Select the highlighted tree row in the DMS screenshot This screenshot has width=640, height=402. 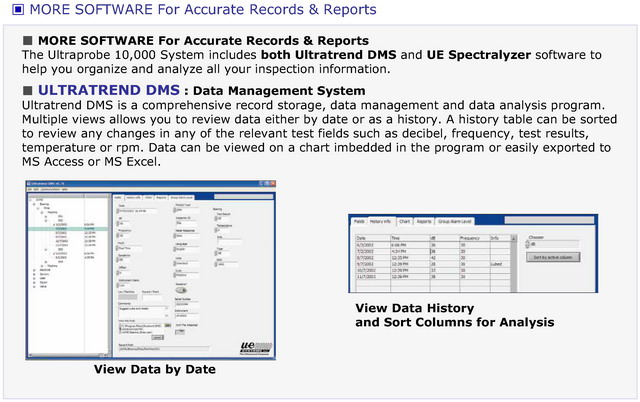tap(68, 229)
